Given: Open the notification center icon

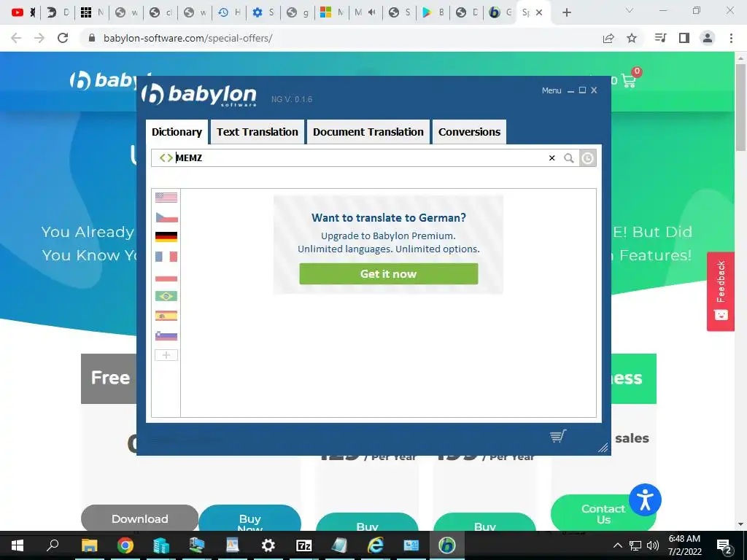Looking at the screenshot, I should [x=724, y=545].
